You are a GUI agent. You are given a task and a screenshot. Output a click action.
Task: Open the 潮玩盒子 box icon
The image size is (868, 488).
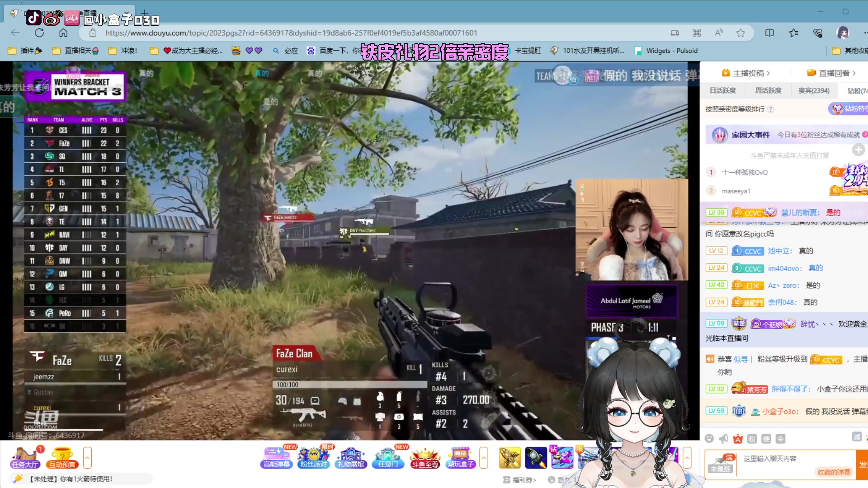[x=461, y=457]
